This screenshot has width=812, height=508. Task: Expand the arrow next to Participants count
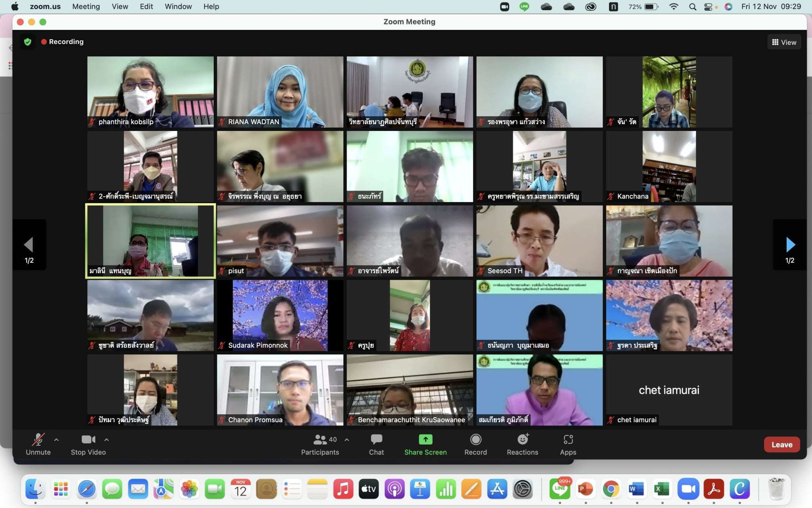(x=347, y=440)
